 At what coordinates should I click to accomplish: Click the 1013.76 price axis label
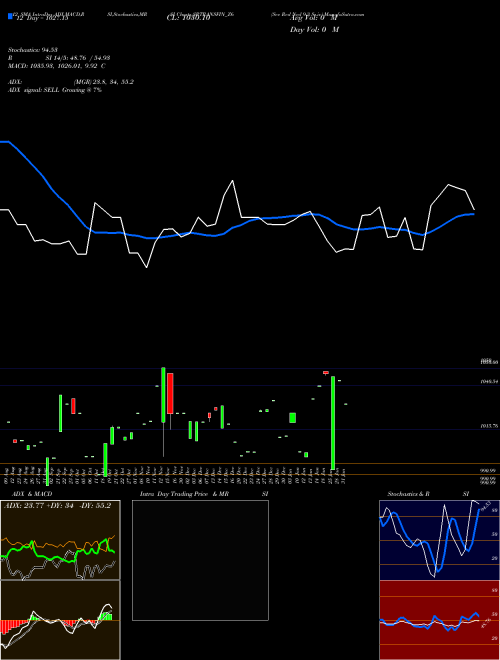click(x=489, y=426)
